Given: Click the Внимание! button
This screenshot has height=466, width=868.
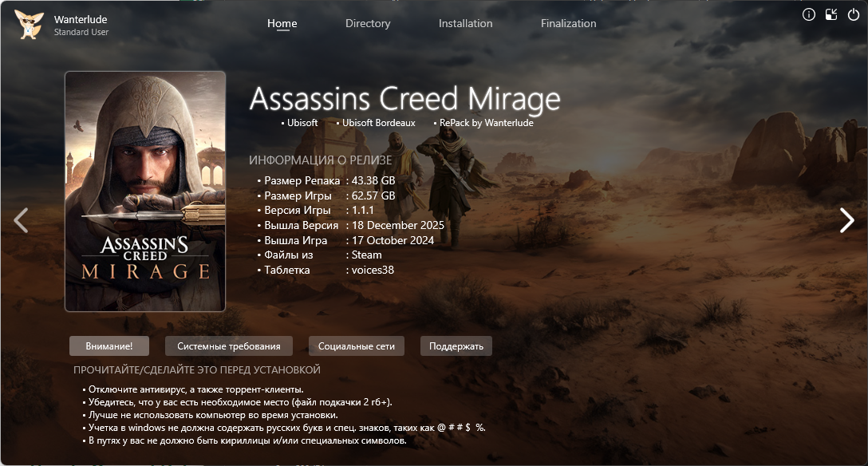Looking at the screenshot, I should coord(109,346).
